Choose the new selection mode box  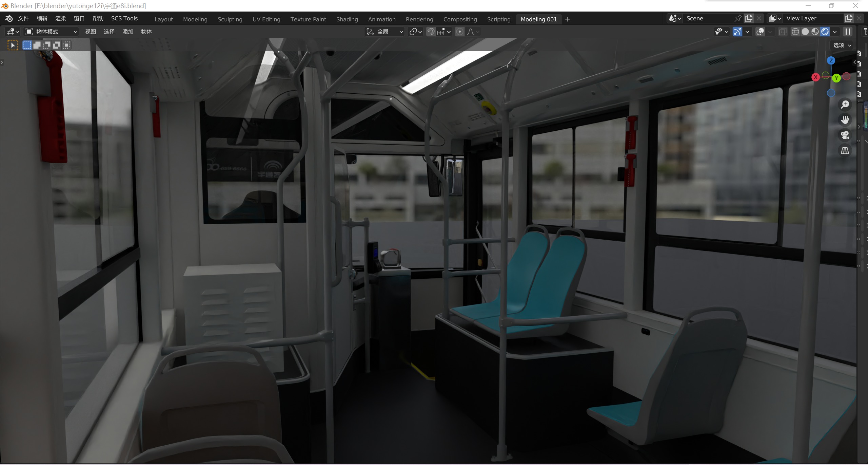[x=27, y=45]
